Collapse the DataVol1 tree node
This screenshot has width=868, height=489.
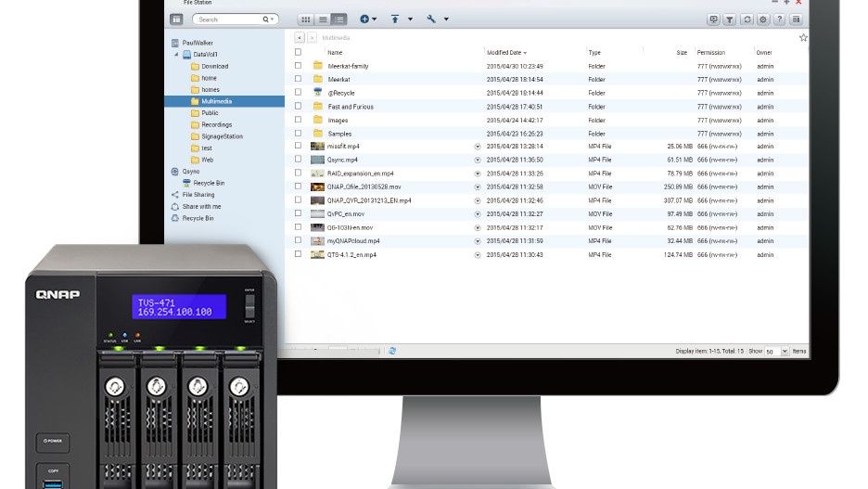click(x=176, y=54)
